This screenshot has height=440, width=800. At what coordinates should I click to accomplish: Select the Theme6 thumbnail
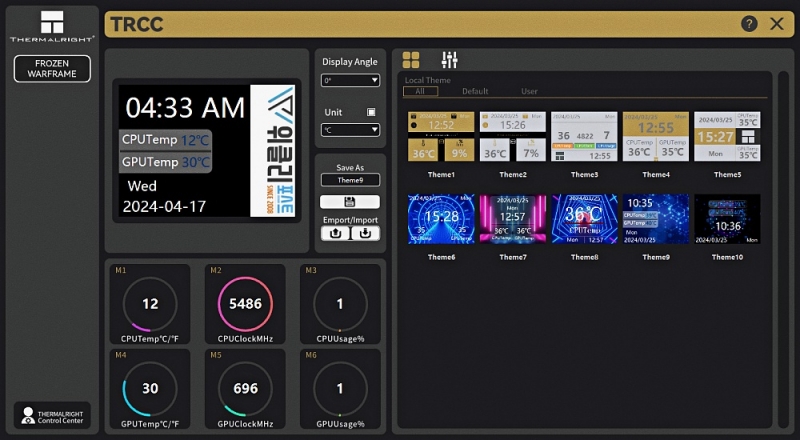(441, 219)
